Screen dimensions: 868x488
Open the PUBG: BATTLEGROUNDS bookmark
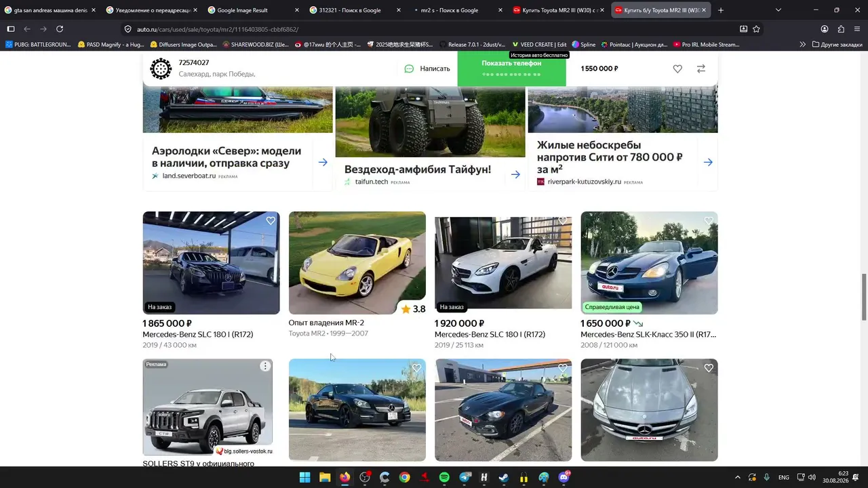[38, 45]
